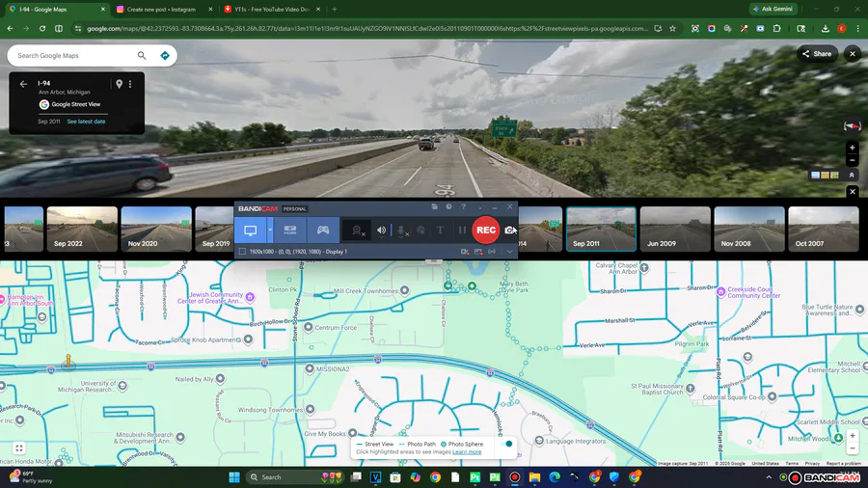Open Bandicam help question mark
The image size is (868, 488).
pyautogui.click(x=463, y=207)
